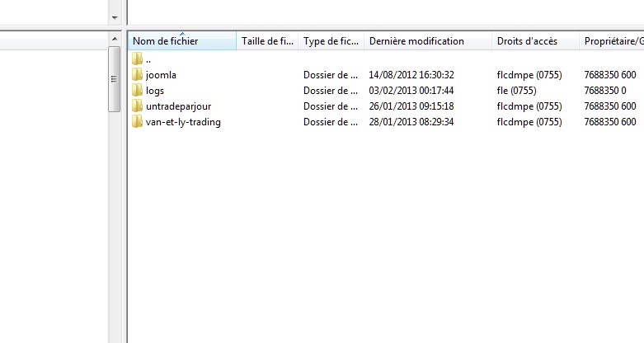Image resolution: width=644 pixels, height=343 pixels.
Task: Click the untradeparjour folder icon
Action: (138, 106)
